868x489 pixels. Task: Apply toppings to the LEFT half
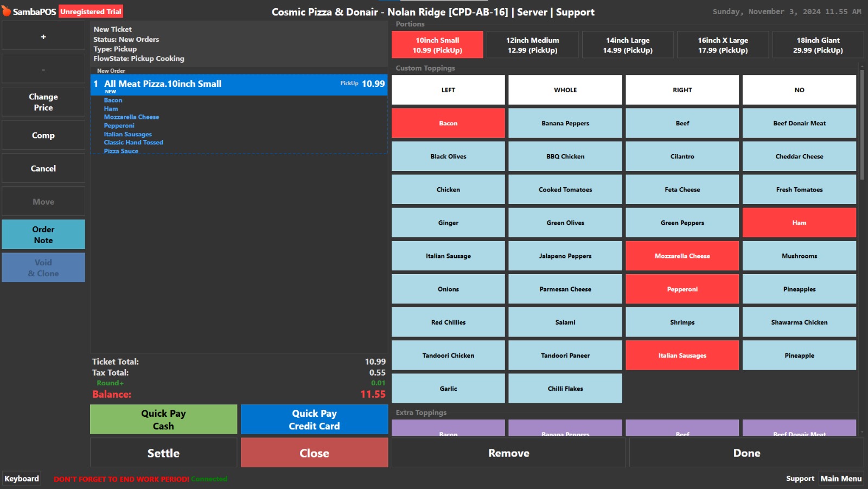tap(448, 90)
